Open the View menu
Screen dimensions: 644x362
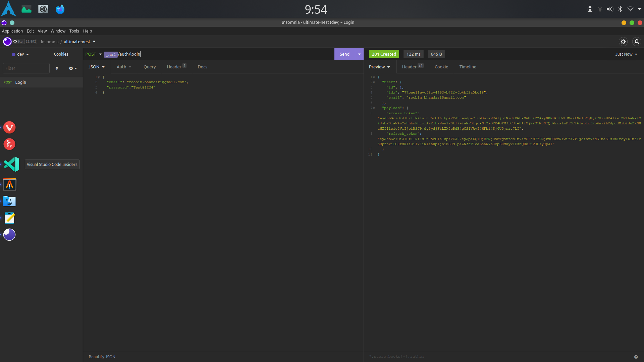point(42,31)
